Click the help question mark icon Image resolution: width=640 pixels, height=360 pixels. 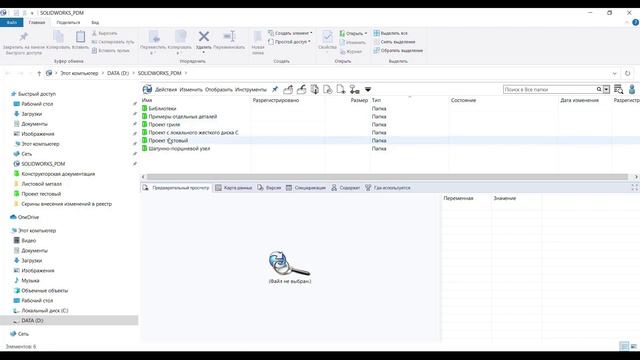click(636, 22)
